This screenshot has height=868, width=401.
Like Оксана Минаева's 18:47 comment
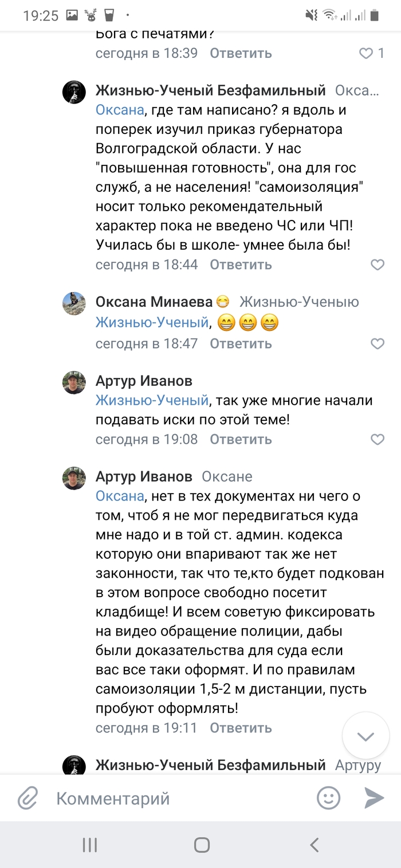[378, 344]
